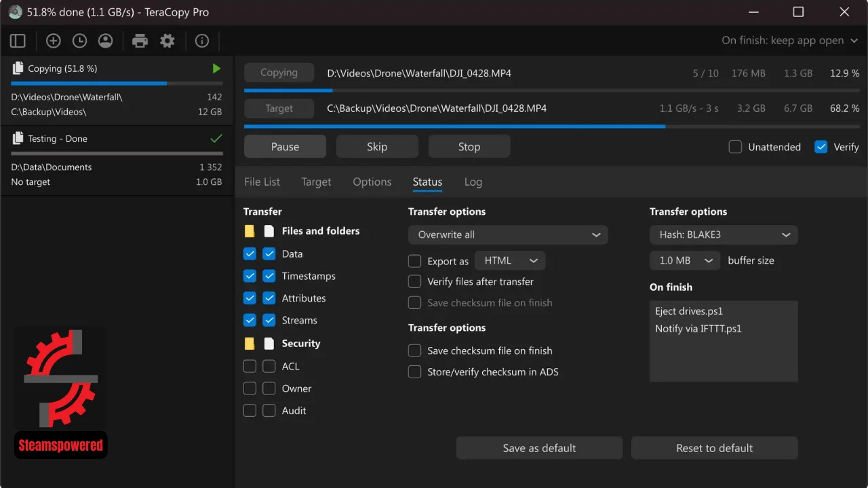Image resolution: width=868 pixels, height=488 pixels.
Task: Click the 68.2 % overall percentage
Action: (x=845, y=108)
